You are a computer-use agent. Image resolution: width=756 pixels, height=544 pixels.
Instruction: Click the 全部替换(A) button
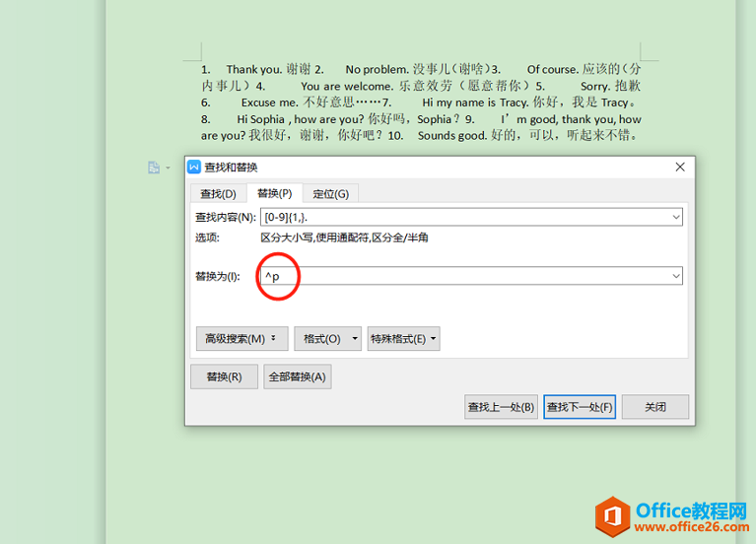click(x=298, y=376)
